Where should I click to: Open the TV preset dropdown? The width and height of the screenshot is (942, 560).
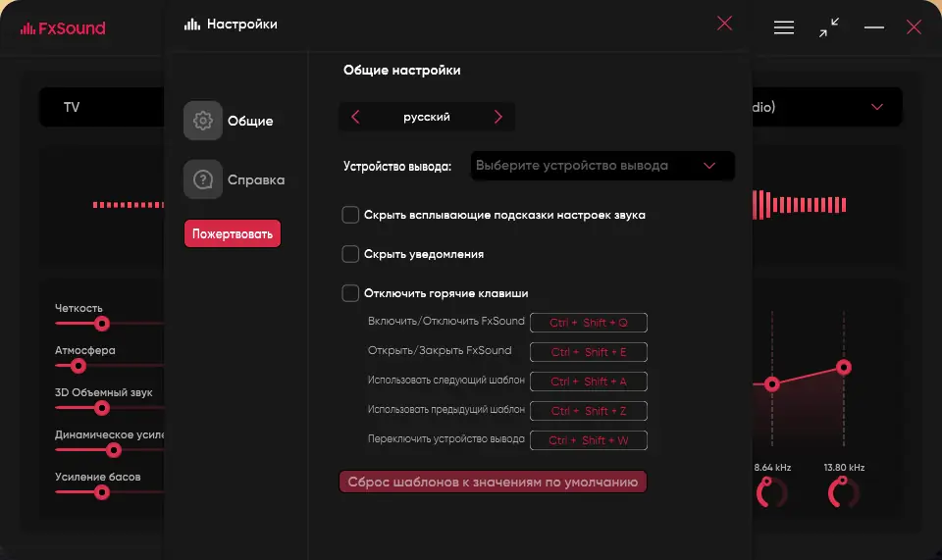tap(98, 107)
